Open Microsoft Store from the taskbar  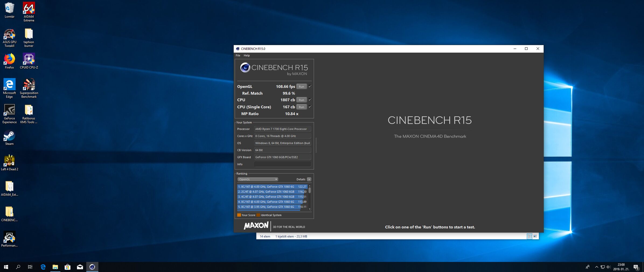point(68,267)
